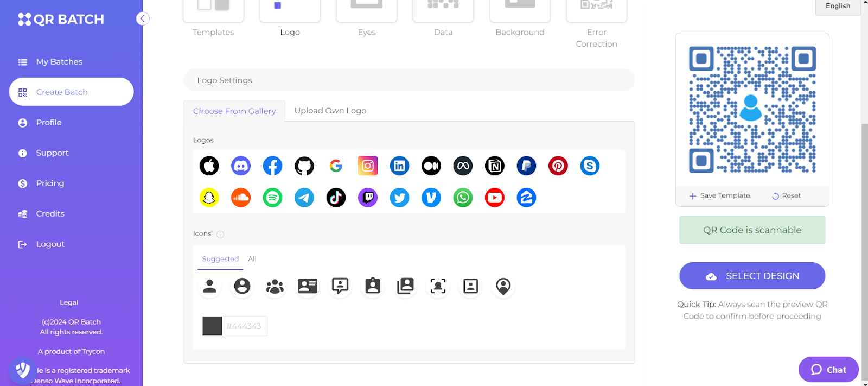The width and height of the screenshot is (868, 386).
Task: Select the Apple logo
Action: click(x=209, y=166)
